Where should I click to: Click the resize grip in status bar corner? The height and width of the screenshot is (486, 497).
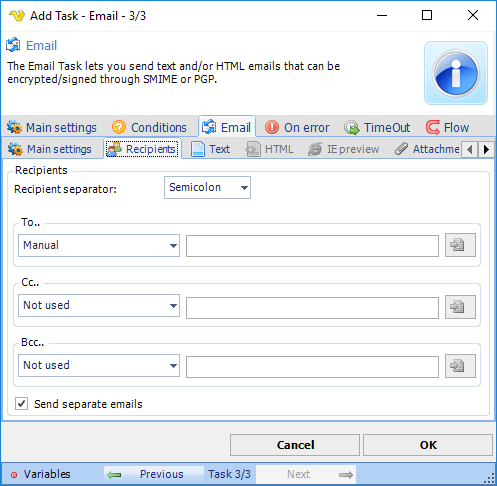coord(490,478)
